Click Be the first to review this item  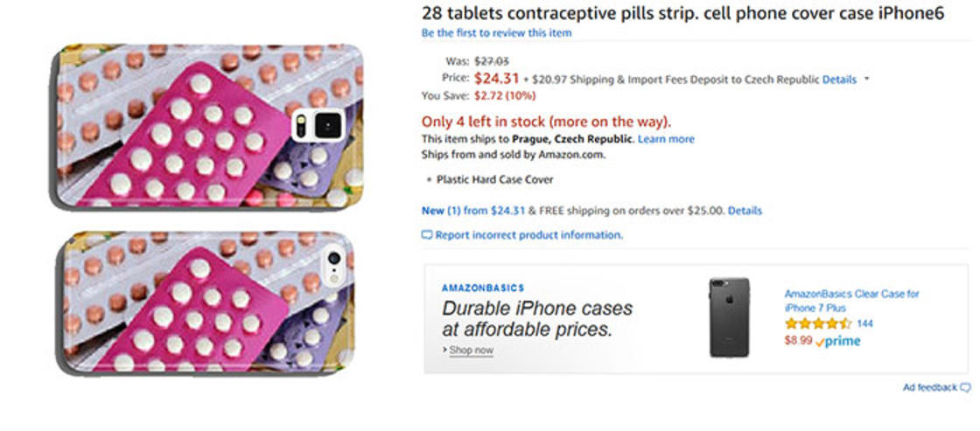coord(496,33)
